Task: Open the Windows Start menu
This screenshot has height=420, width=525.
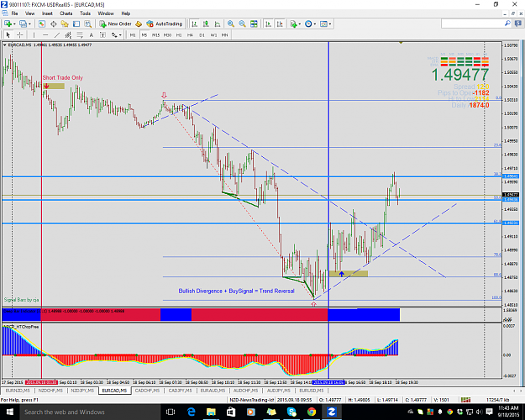Action: pos(9,412)
